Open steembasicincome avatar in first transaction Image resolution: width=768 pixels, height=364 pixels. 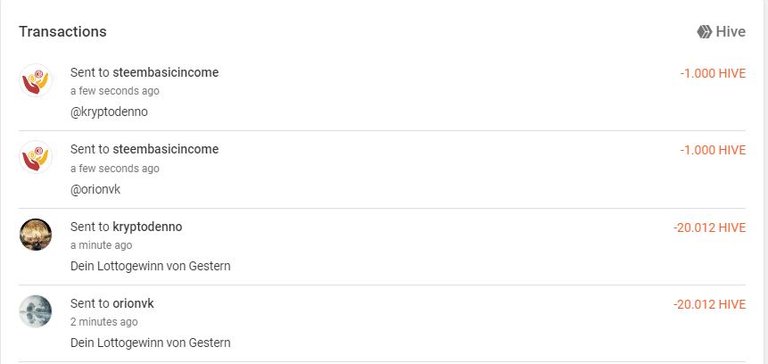36,80
